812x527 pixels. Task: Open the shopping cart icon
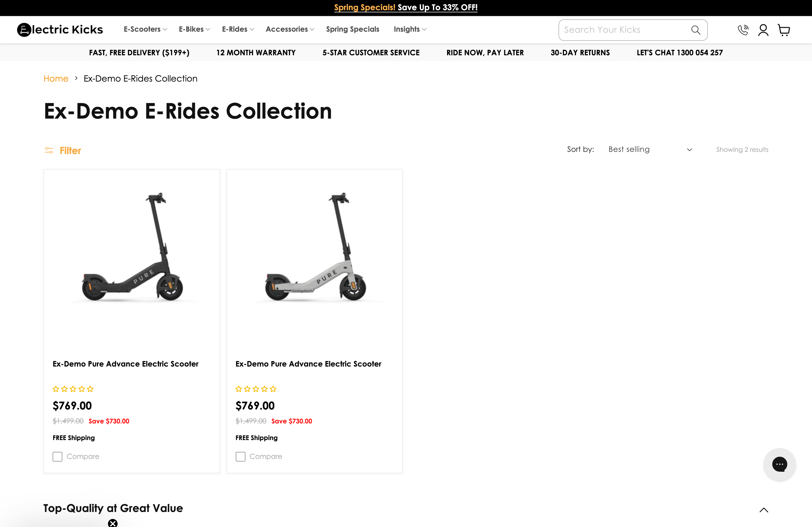pyautogui.click(x=784, y=30)
